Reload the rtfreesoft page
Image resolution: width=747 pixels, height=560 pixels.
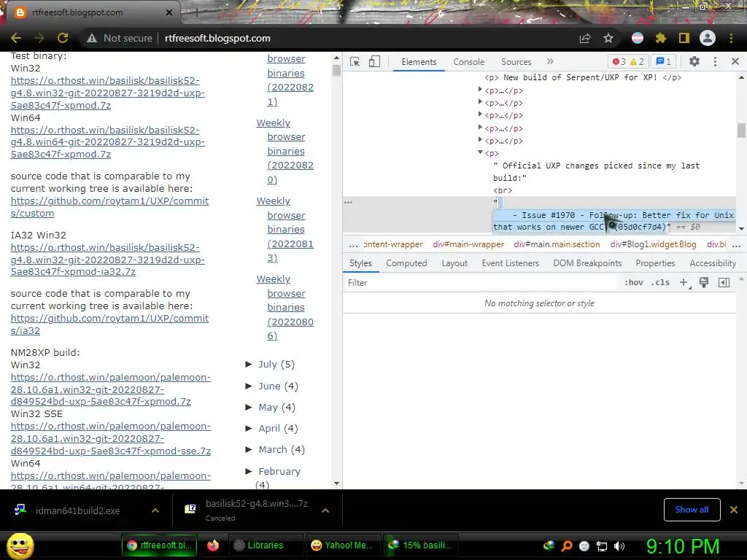pyautogui.click(x=63, y=38)
